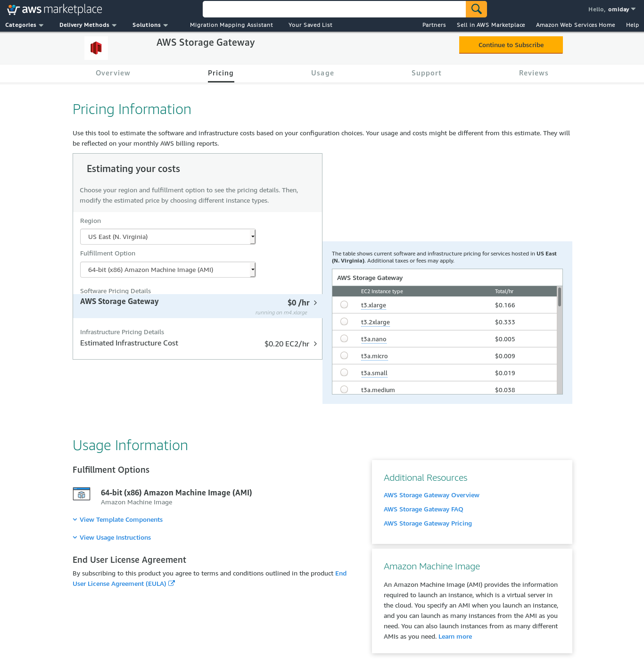The image size is (644, 666).
Task: Click the orange search magnifier button
Action: [x=476, y=9]
